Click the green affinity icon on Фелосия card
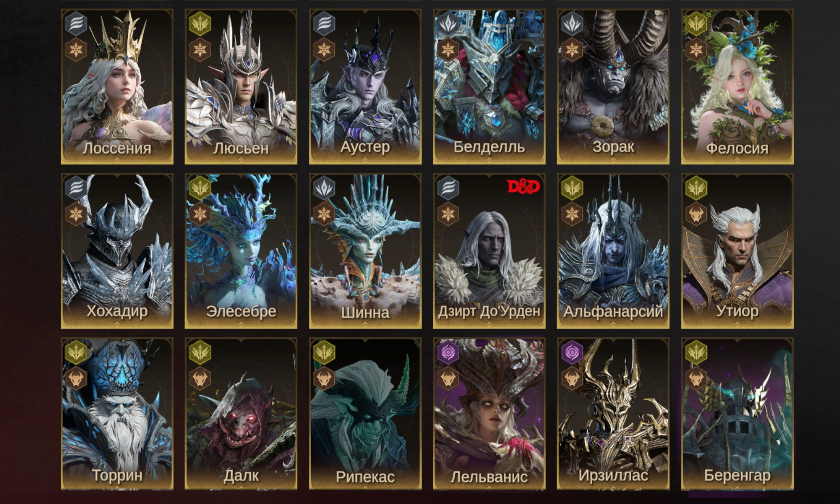The width and height of the screenshot is (840, 504). (x=696, y=24)
